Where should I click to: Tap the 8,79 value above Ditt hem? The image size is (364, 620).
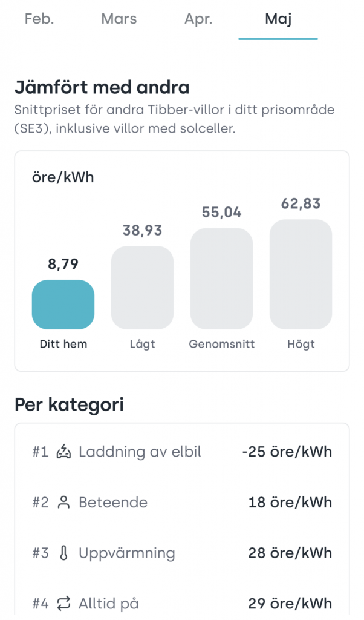63,264
